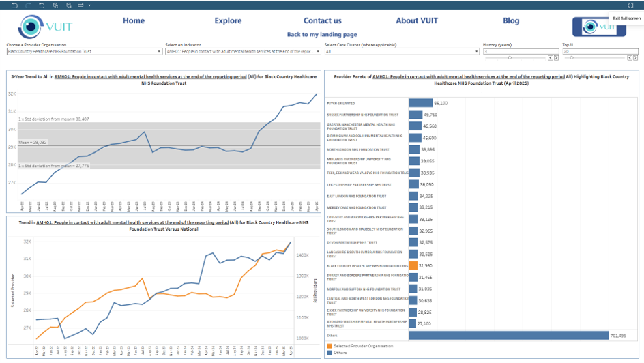Click the '1400K' tick on the right axis

pos(302,255)
